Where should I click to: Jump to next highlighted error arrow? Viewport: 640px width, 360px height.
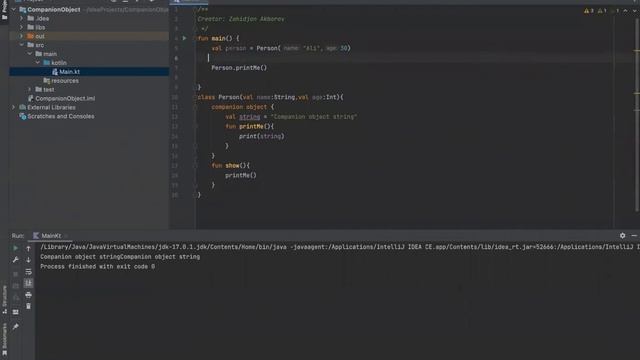(635, 11)
